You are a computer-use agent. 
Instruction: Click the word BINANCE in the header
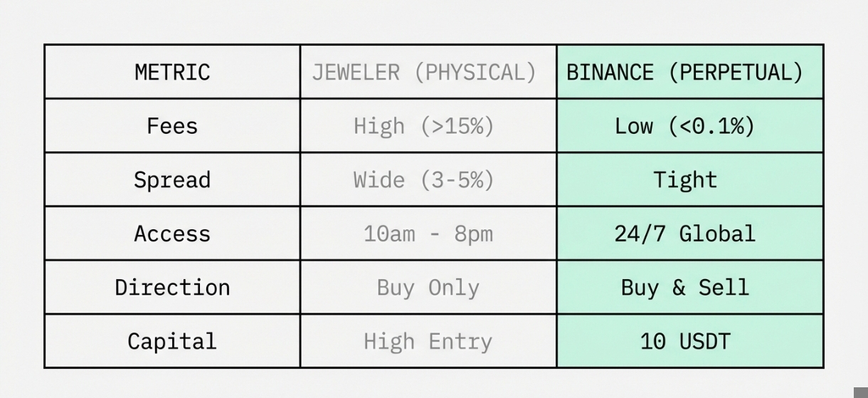tap(610, 72)
